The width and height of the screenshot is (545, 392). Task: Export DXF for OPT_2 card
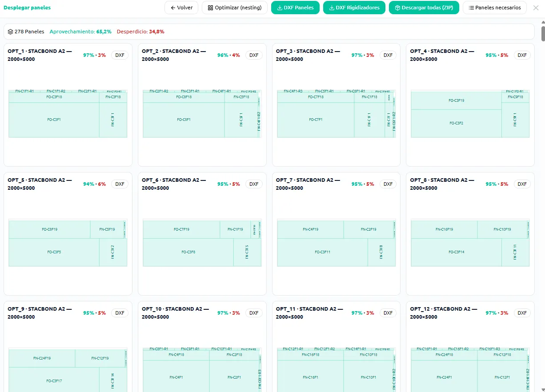coord(254,55)
